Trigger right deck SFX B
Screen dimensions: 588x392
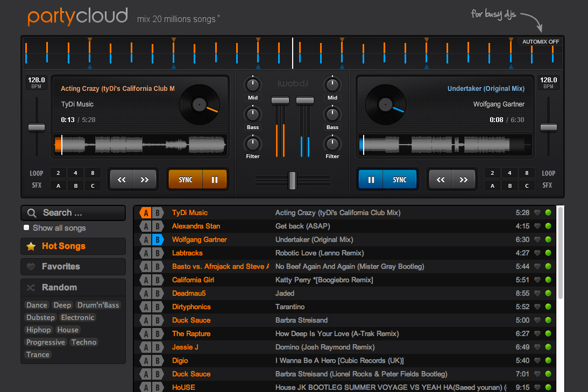tap(509, 186)
